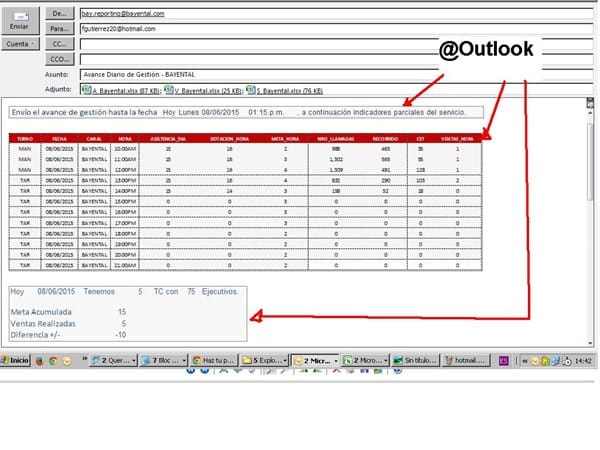
Task: Select the V. Bayental.xlsx attachment
Action: point(203,91)
